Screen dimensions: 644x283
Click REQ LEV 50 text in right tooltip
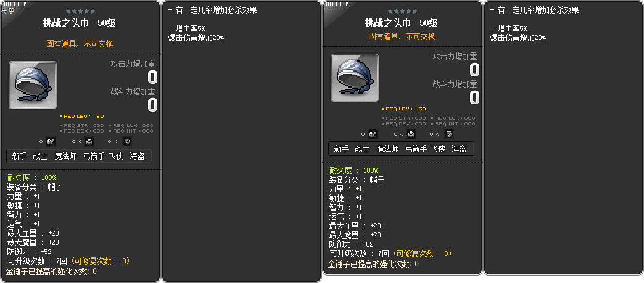tap(404, 109)
